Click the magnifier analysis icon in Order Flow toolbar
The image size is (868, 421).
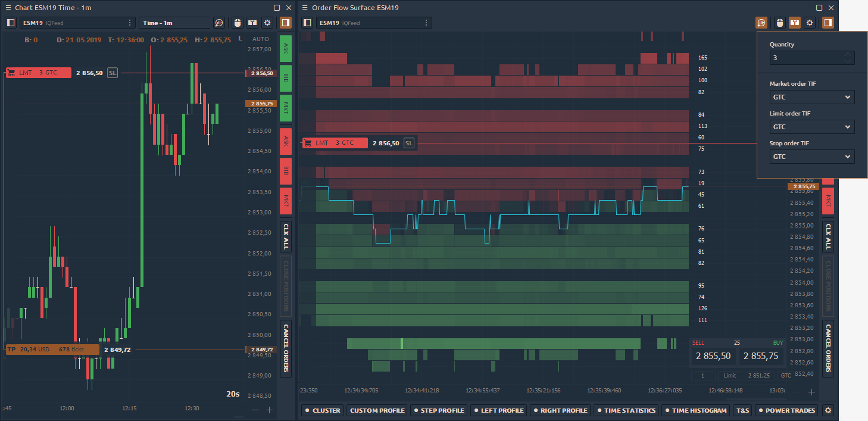pos(761,23)
